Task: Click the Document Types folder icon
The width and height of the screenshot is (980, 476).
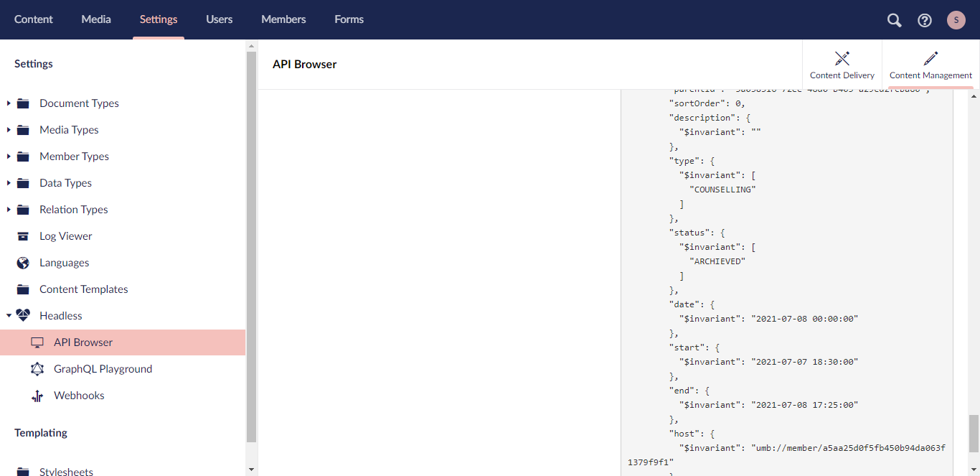Action: (x=23, y=103)
